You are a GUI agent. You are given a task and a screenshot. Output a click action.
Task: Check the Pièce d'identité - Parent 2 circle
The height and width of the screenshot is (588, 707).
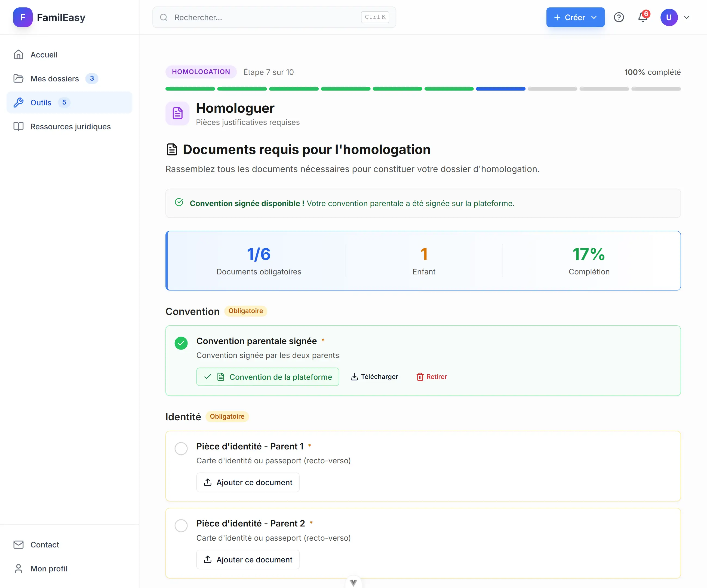tap(181, 526)
